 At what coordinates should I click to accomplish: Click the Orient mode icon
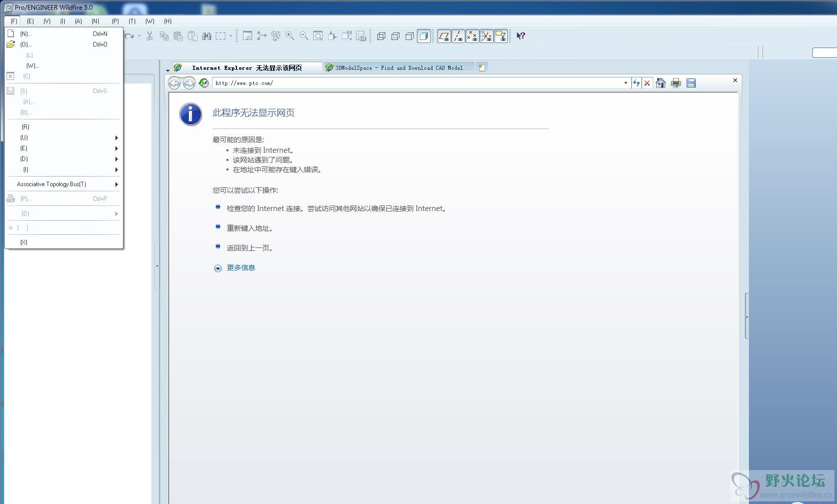276,36
